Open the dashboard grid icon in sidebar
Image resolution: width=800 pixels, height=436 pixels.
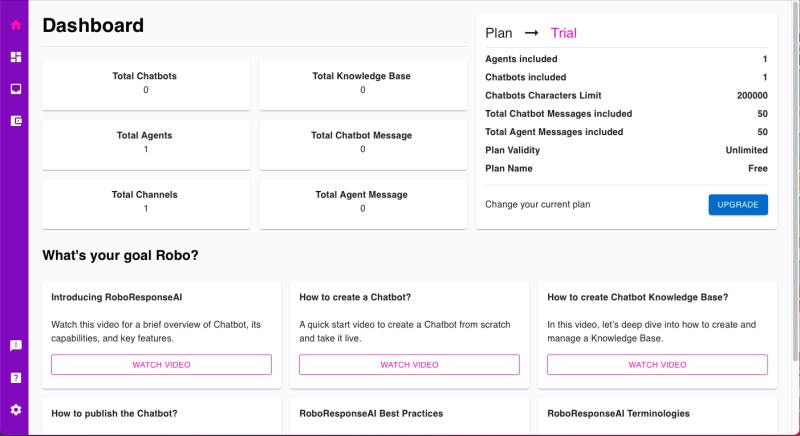[16, 57]
